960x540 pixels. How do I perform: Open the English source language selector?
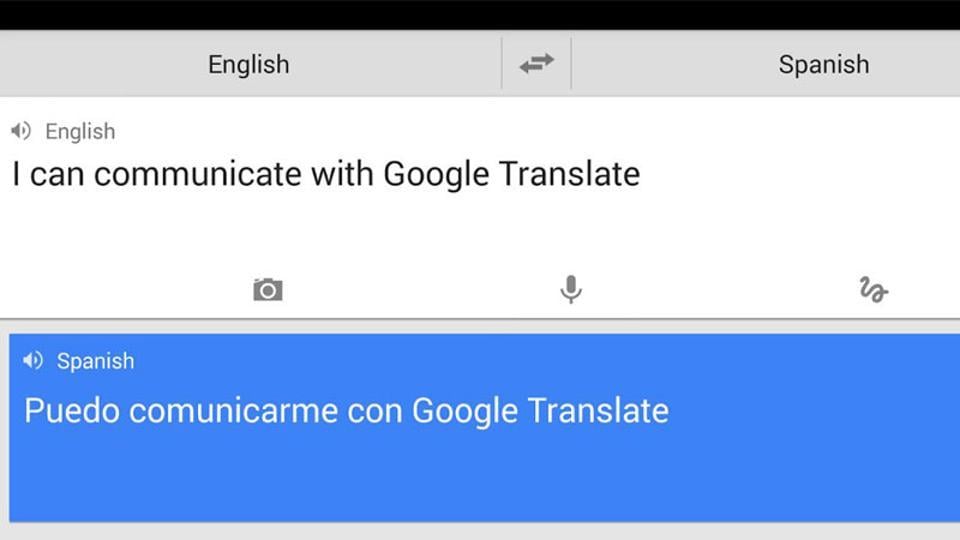249,64
